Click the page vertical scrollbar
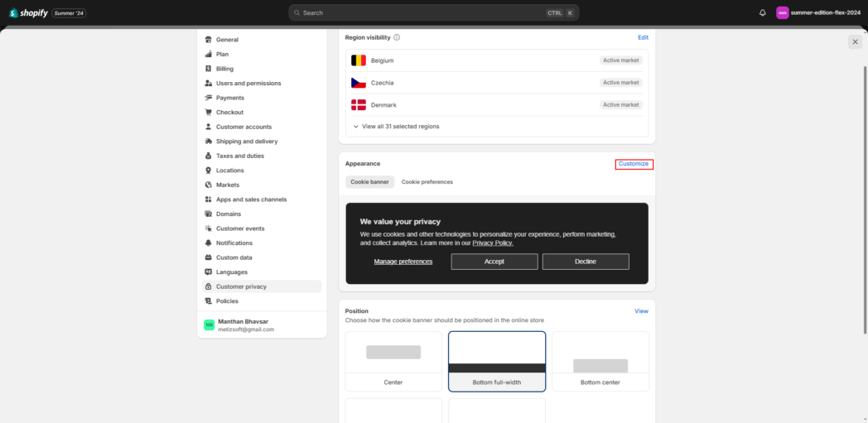This screenshot has height=423, width=868. coord(866,199)
